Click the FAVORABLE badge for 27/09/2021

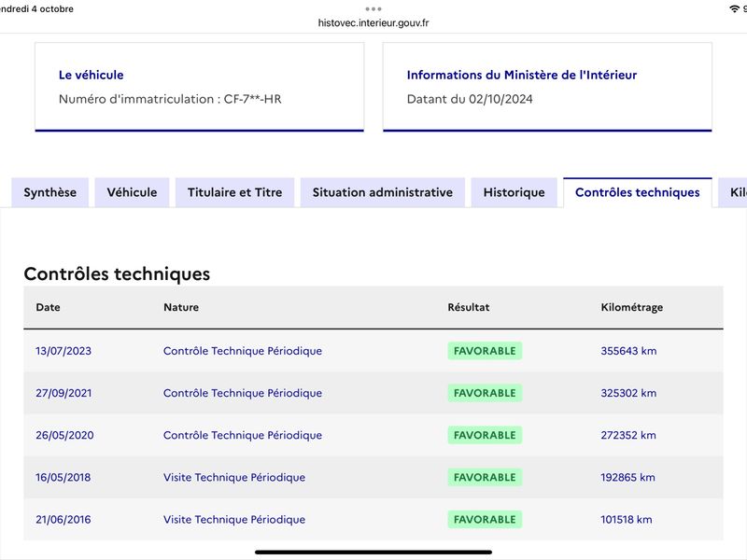click(485, 393)
